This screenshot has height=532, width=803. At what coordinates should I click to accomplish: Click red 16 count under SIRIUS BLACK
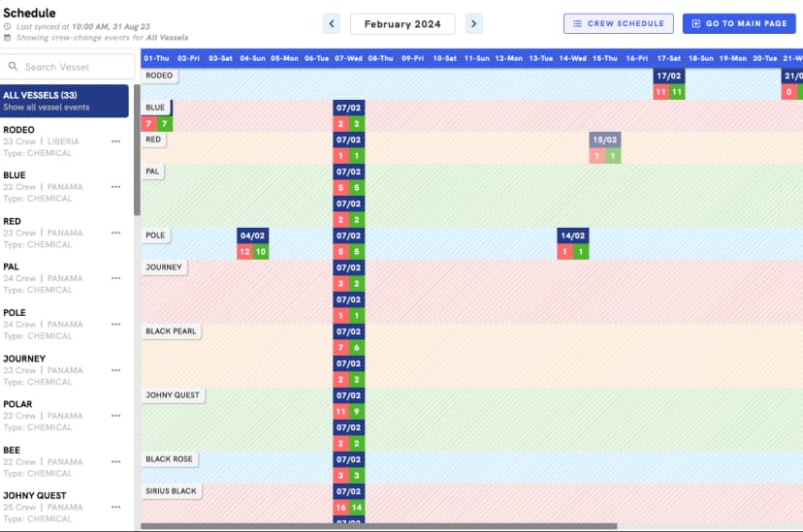coord(340,508)
